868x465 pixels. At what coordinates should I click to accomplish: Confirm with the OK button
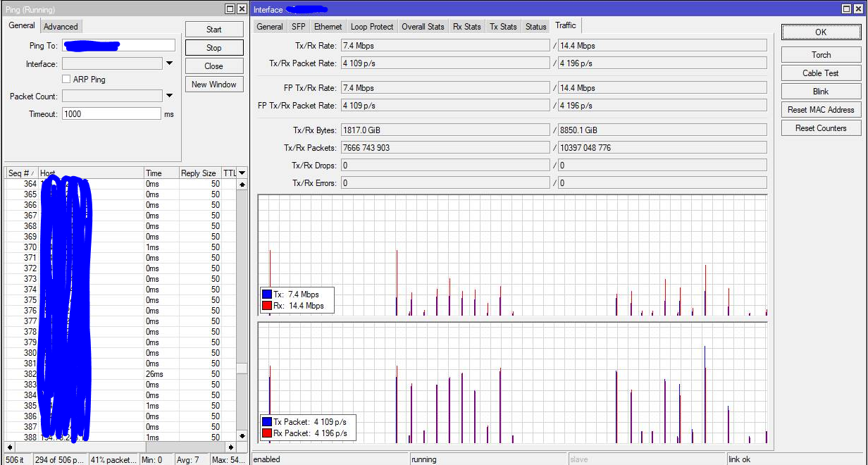[821, 32]
